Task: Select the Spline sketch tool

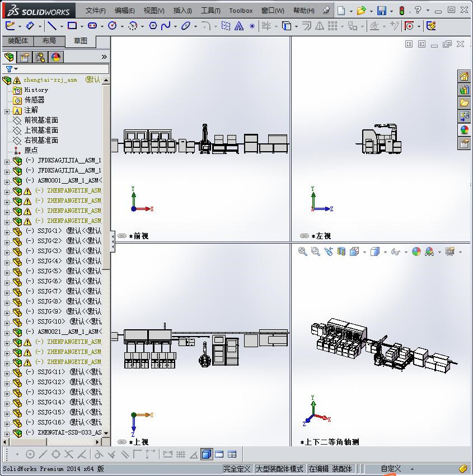Action: pyautogui.click(x=166, y=26)
